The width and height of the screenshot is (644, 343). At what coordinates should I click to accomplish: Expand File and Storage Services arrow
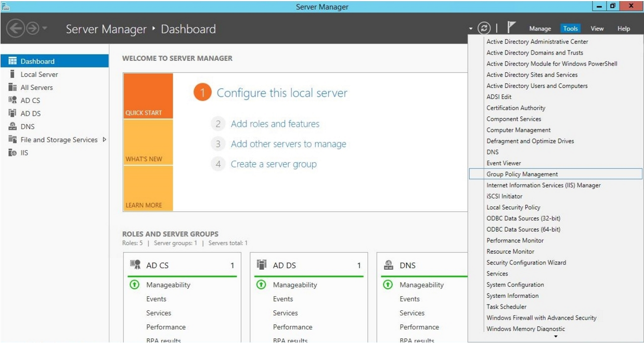tap(105, 139)
